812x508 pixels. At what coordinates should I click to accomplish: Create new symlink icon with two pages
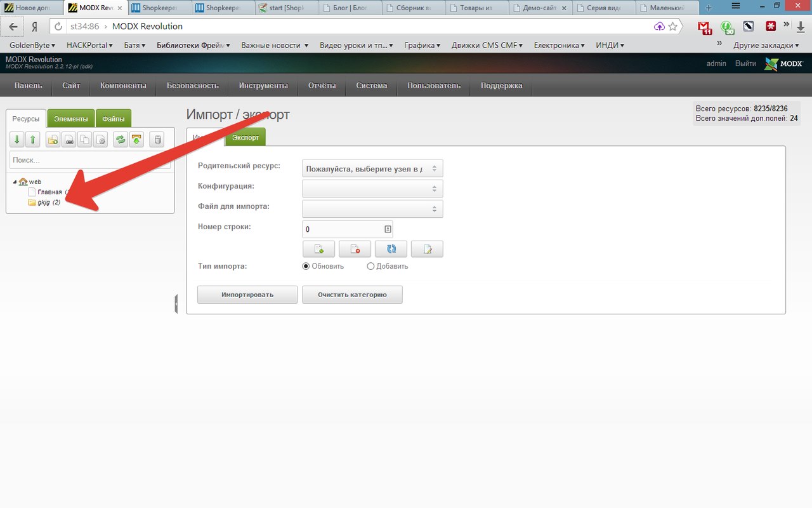[x=84, y=139]
